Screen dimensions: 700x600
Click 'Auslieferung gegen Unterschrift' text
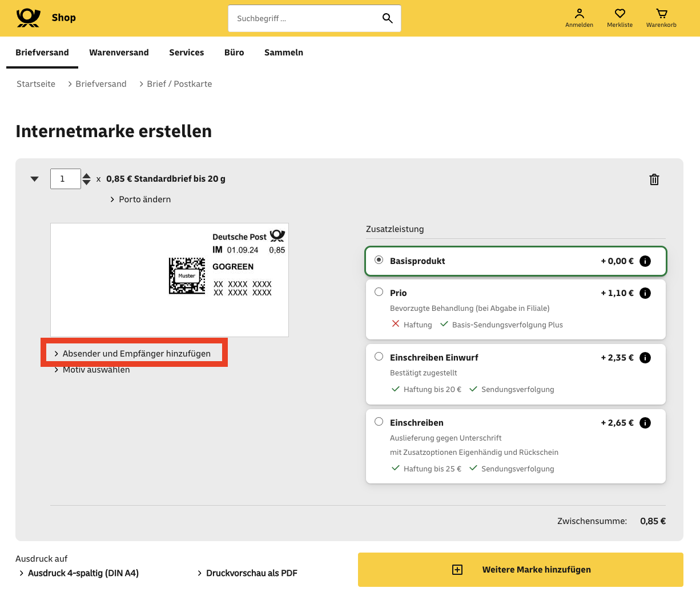445,438
